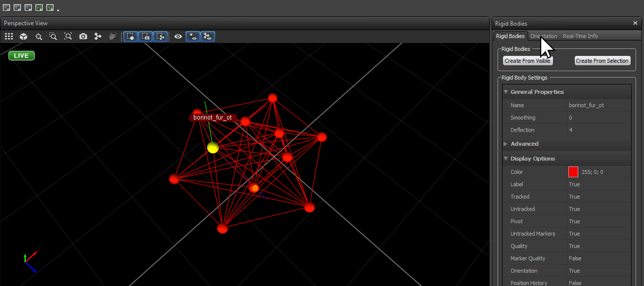Collapse Display Options section
The width and height of the screenshot is (644, 286).
pyautogui.click(x=506, y=159)
